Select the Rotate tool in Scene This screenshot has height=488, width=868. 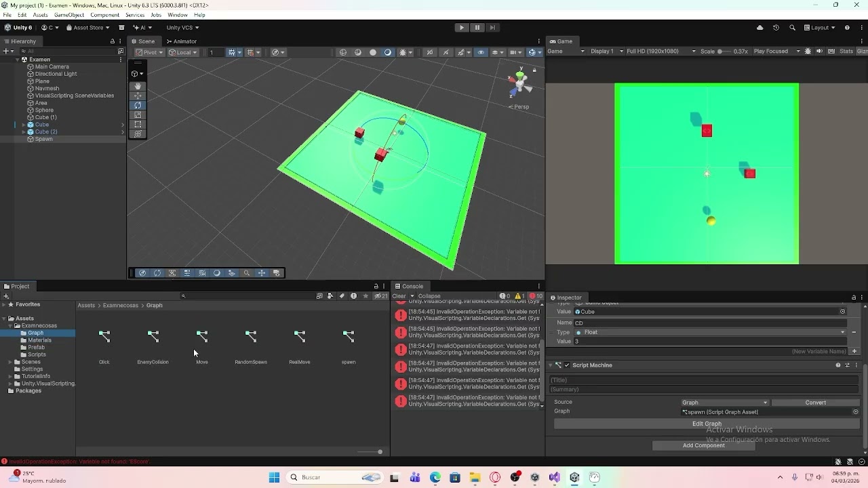[x=138, y=105]
